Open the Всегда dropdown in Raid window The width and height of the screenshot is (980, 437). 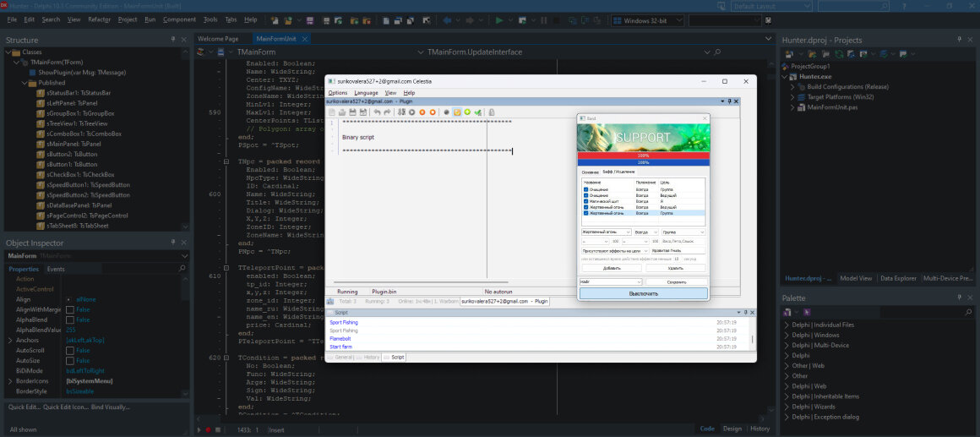646,232
